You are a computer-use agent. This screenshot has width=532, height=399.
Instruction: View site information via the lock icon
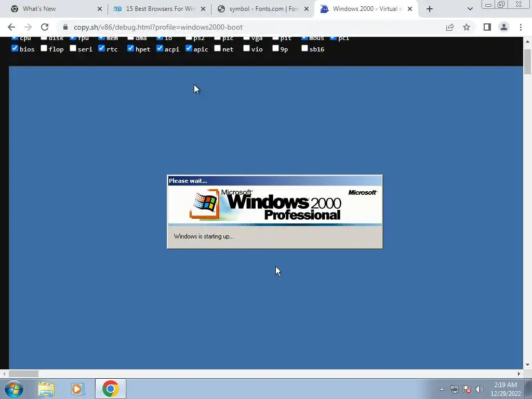pyautogui.click(x=65, y=27)
